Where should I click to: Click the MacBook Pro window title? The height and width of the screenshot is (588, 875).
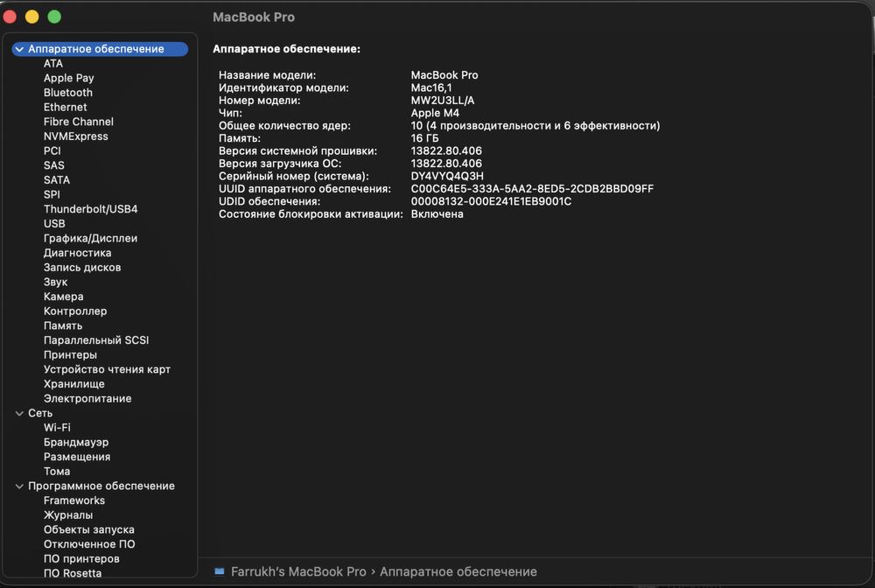(254, 17)
